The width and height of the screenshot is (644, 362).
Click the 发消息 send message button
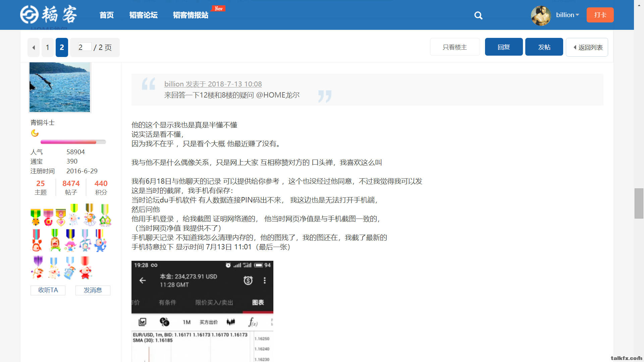coord(93,290)
